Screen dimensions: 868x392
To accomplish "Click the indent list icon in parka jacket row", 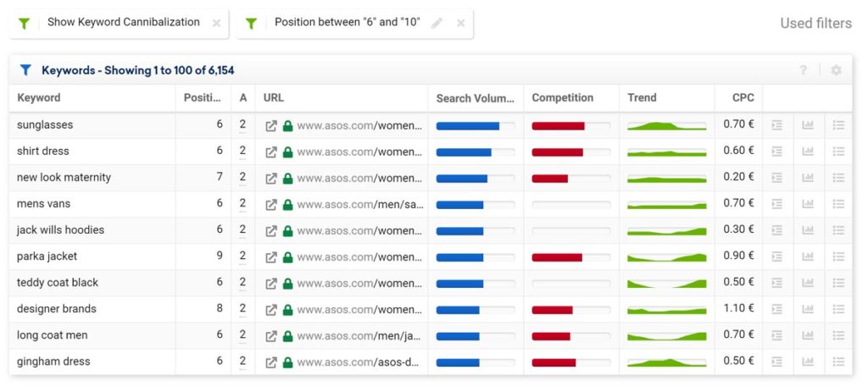I will 777,257.
